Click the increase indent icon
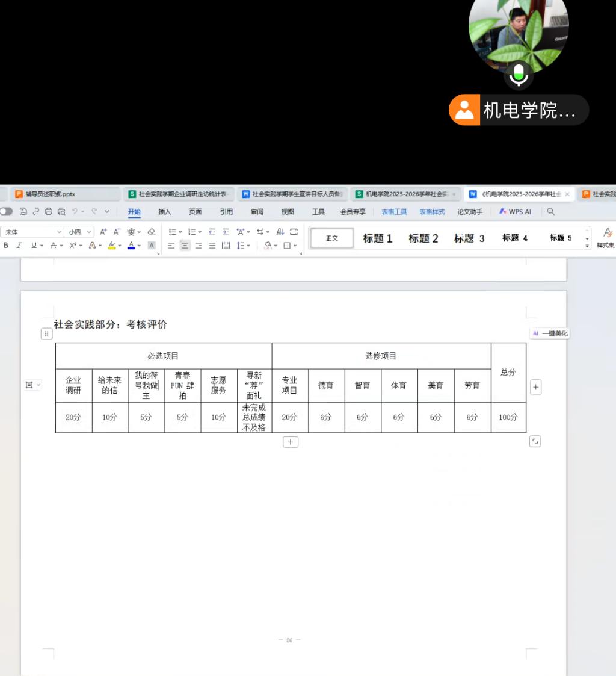Screen dimensions: 616x676 tap(226, 232)
